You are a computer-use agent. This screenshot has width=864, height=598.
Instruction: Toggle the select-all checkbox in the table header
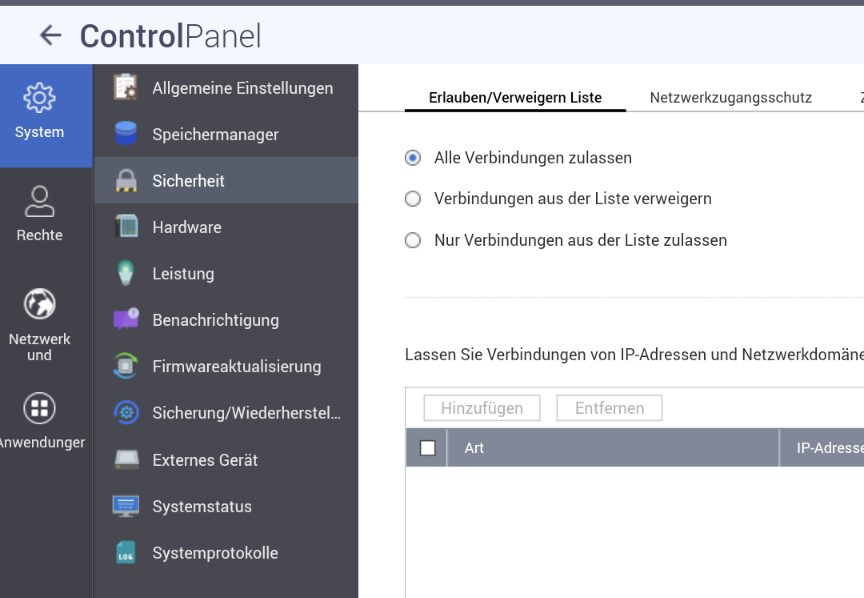(x=426, y=447)
